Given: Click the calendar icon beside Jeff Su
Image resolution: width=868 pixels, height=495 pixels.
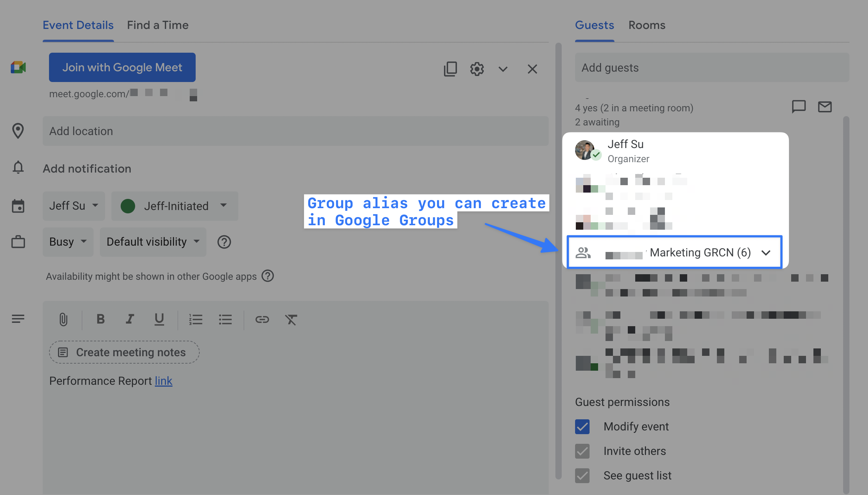Looking at the screenshot, I should pyautogui.click(x=18, y=206).
